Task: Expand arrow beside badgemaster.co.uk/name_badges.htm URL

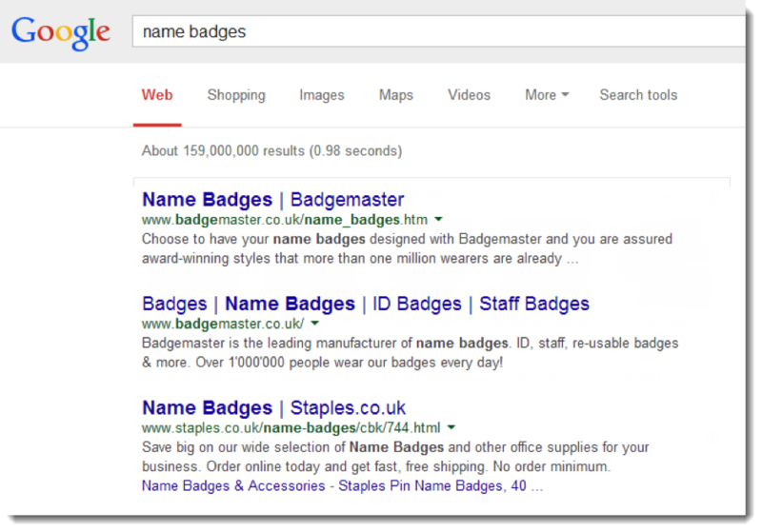Action: (x=438, y=220)
